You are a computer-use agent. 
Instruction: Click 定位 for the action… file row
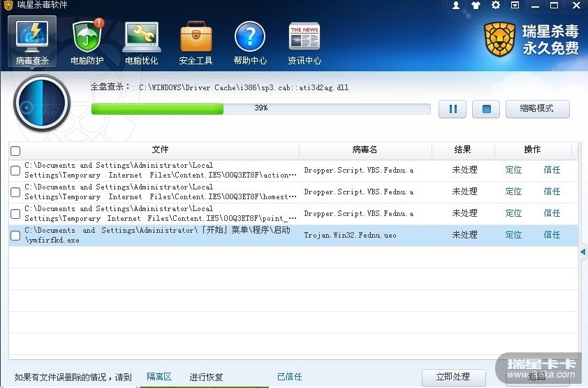(x=513, y=170)
